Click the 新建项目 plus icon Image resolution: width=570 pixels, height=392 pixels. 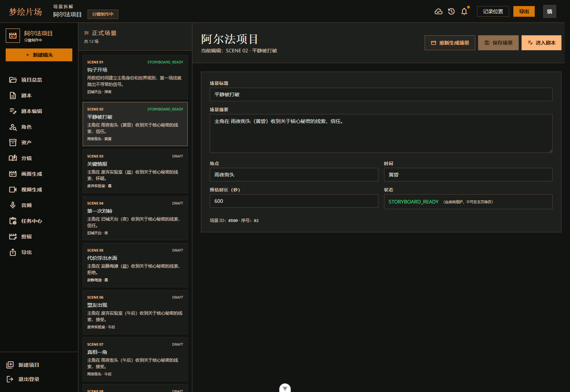[10, 365]
